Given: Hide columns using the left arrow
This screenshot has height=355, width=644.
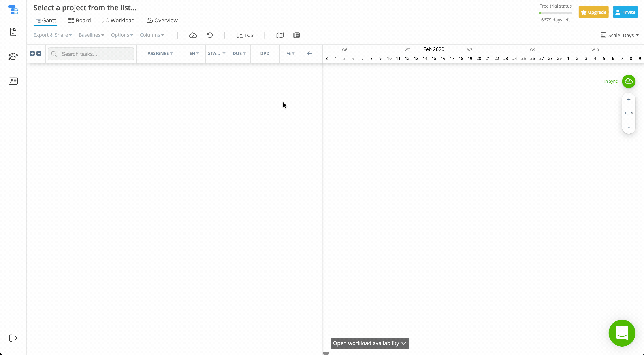Looking at the screenshot, I should pyautogui.click(x=309, y=53).
